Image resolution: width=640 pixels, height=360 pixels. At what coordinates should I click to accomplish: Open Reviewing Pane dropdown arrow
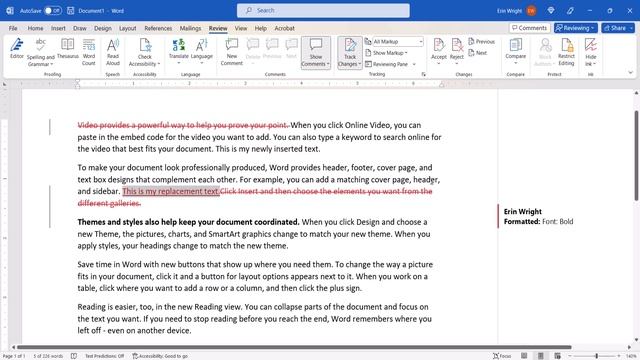click(414, 64)
